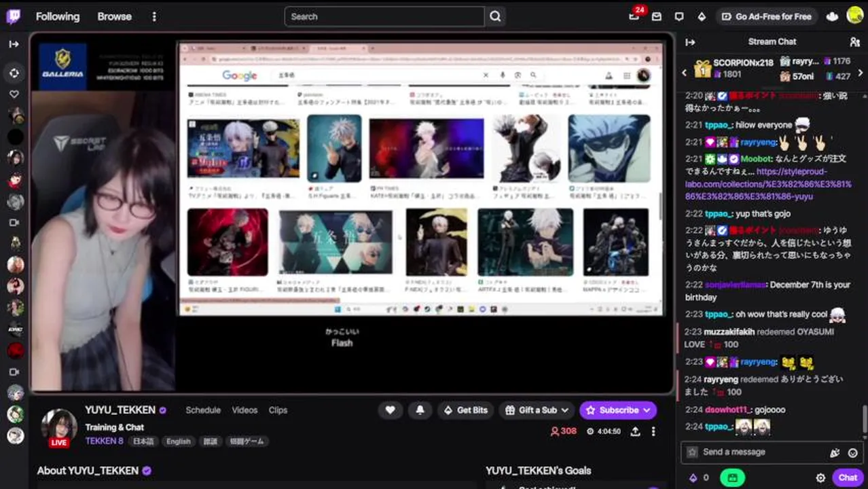This screenshot has width=868, height=489.
Task: Open the stream three-dot options menu
Action: click(653, 431)
